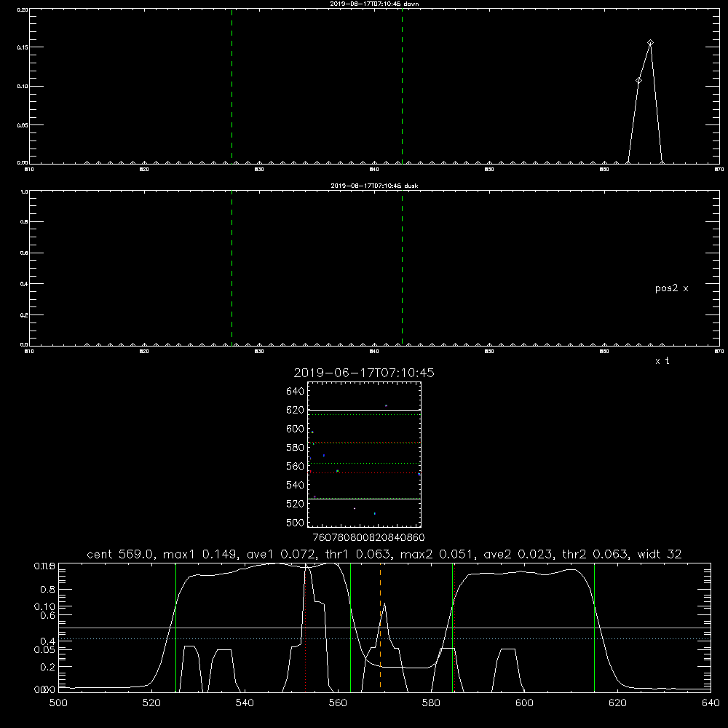Click the y-axis label 0.15 of dawn plot

23,47
